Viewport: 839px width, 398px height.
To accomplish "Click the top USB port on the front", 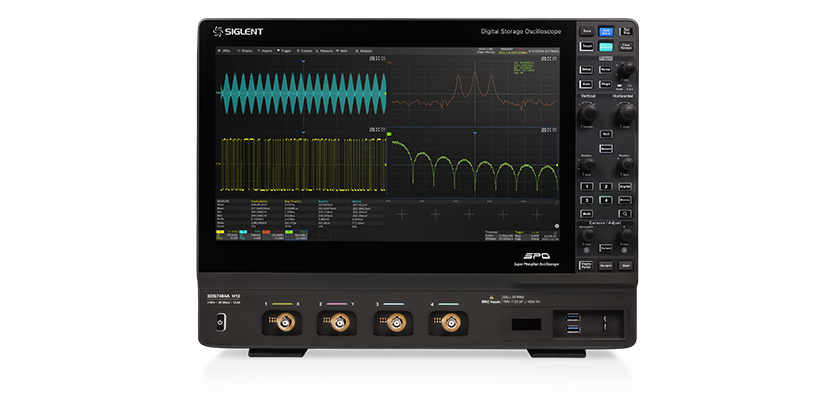I will tap(573, 318).
